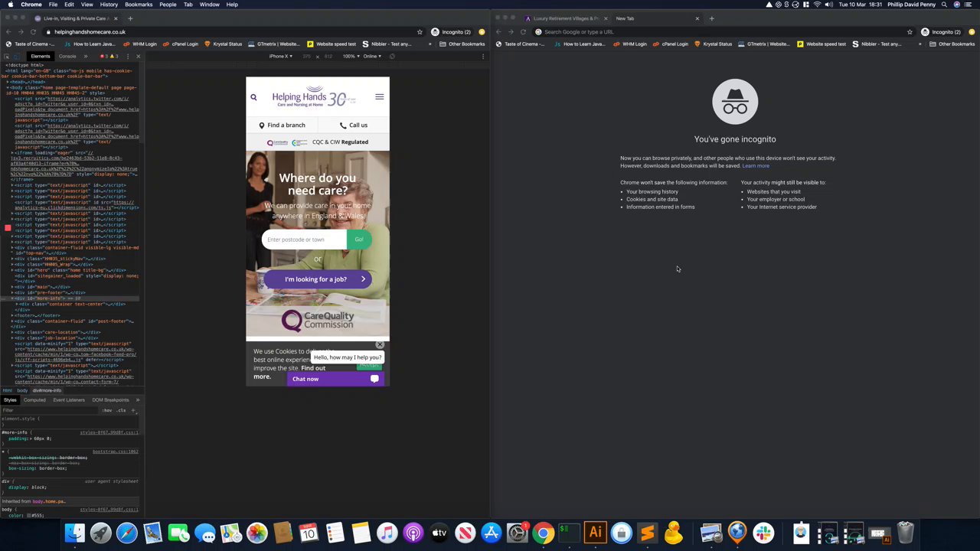Open the People menu in the menu bar

pyautogui.click(x=168, y=5)
